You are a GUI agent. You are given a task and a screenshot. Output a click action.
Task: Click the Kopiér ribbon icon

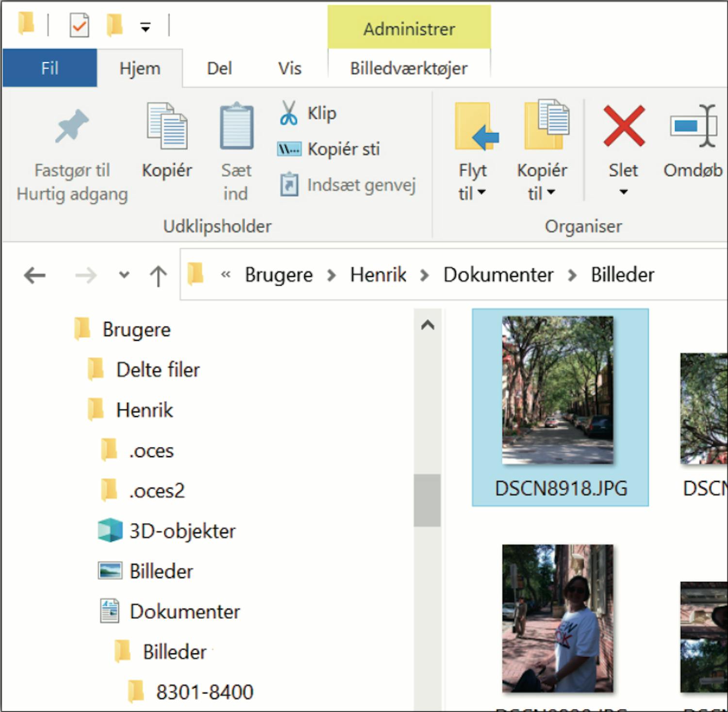click(x=166, y=127)
